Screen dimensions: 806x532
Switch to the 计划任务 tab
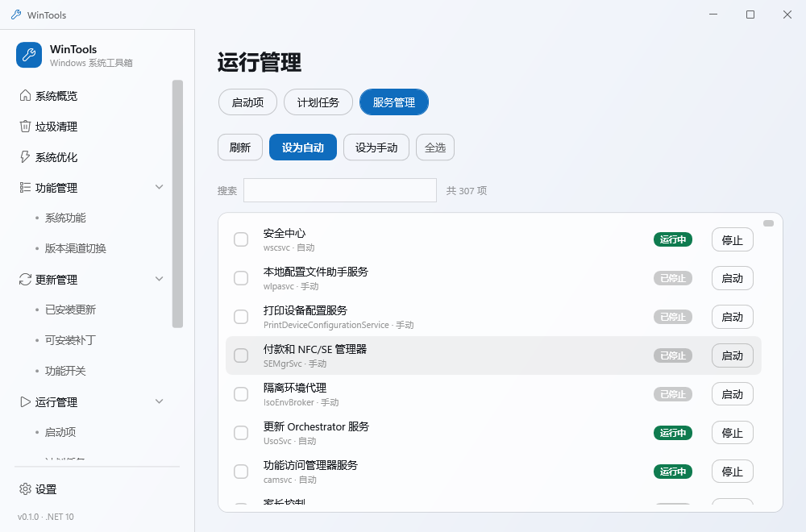pyautogui.click(x=318, y=102)
